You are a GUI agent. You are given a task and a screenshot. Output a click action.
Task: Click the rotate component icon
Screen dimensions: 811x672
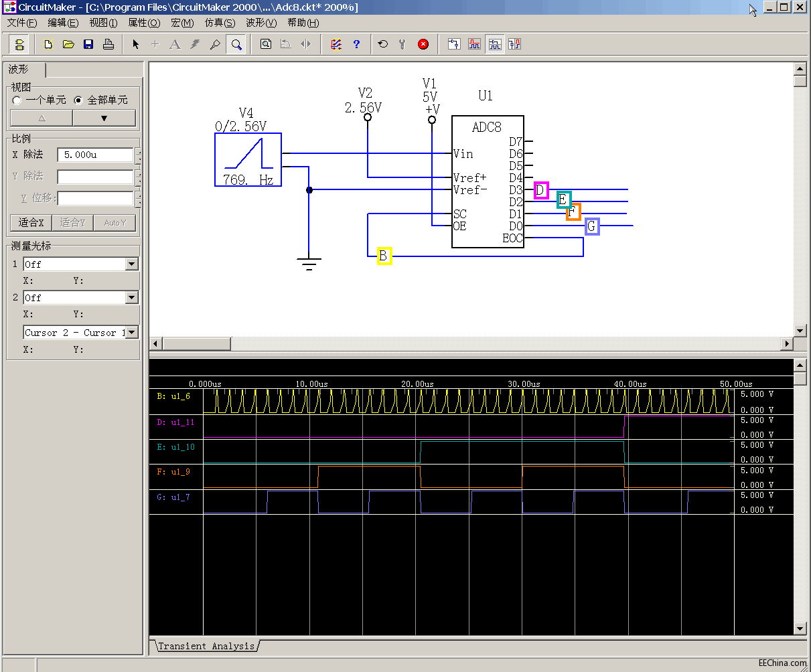(x=286, y=44)
